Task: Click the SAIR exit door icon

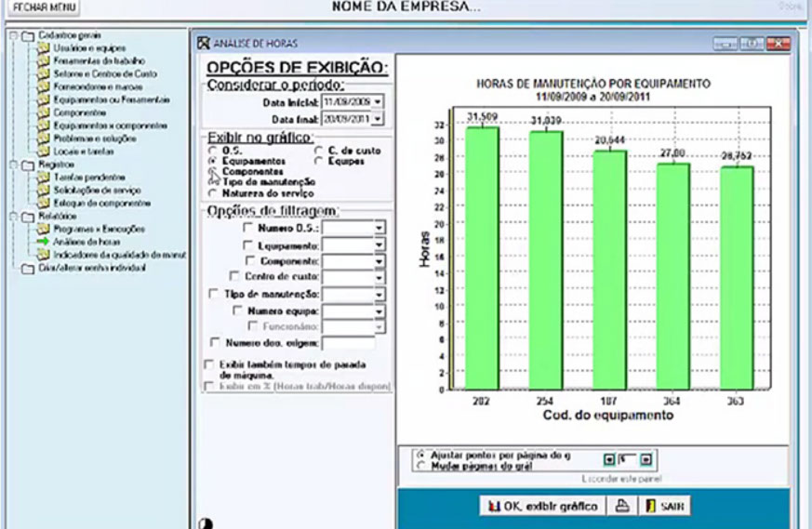Action: tap(651, 506)
